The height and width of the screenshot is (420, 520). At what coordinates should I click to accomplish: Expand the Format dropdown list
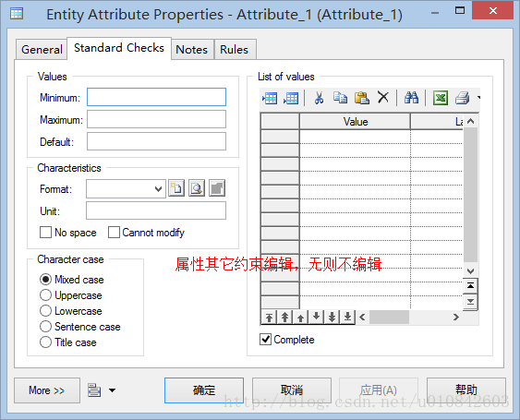click(158, 189)
